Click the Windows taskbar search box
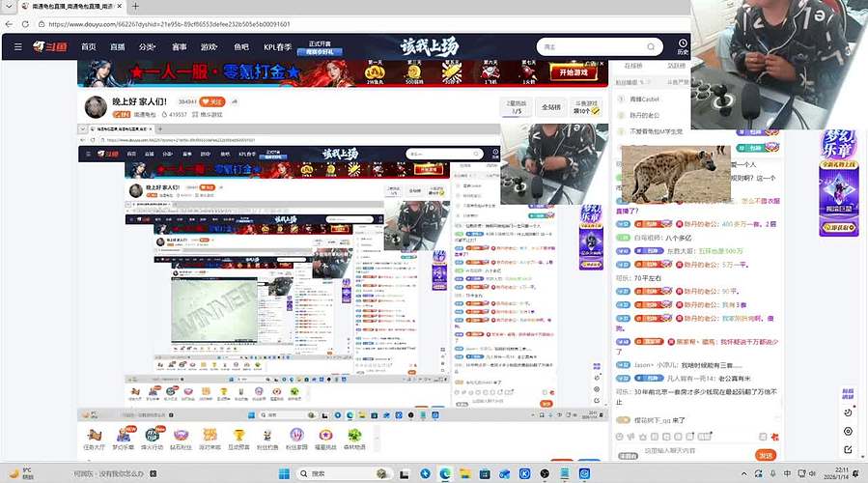Image resolution: width=868 pixels, height=483 pixels. point(343,473)
